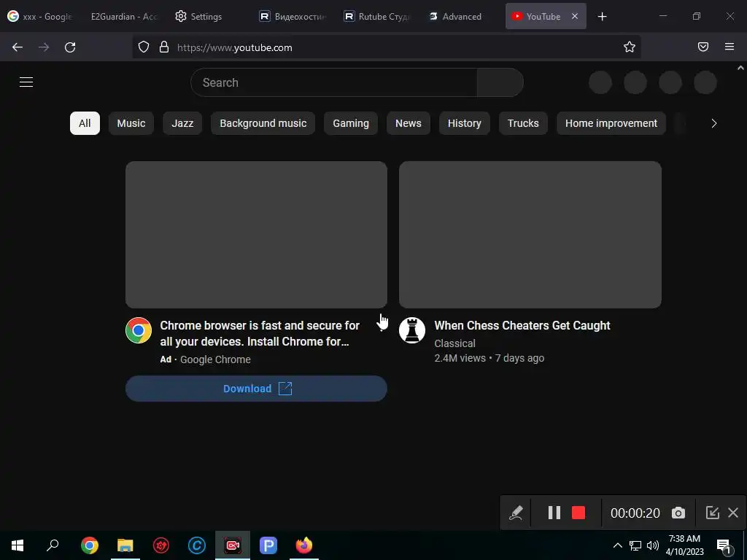Image resolution: width=747 pixels, height=560 pixels.
Task: Open Windows taskbar search
Action: (x=53, y=545)
